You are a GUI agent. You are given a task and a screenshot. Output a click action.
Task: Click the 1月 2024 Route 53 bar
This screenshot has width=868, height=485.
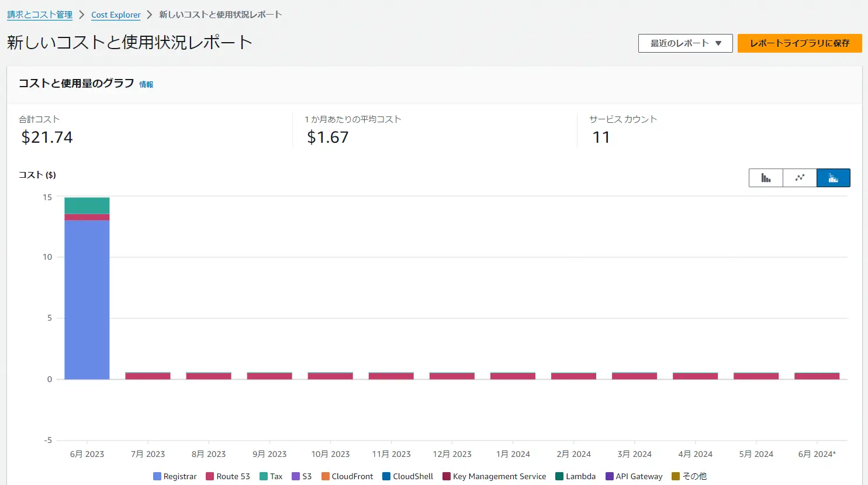[513, 376]
